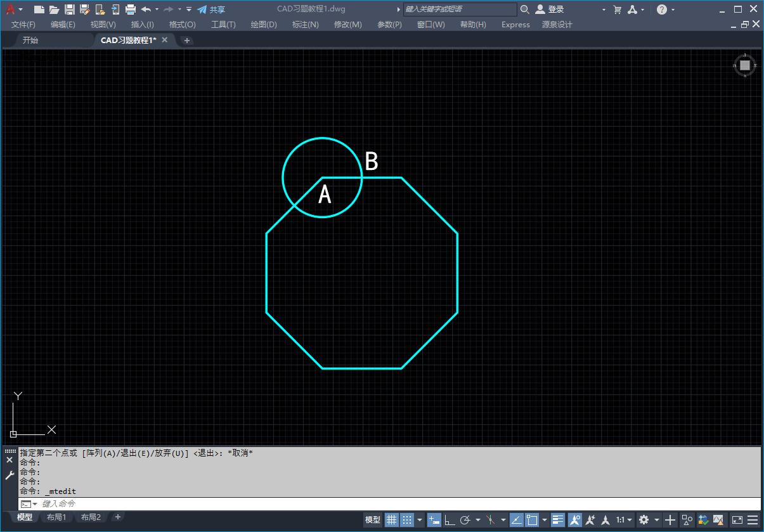Toggle snap mode in status bar
The image size is (764, 532).
[407, 520]
